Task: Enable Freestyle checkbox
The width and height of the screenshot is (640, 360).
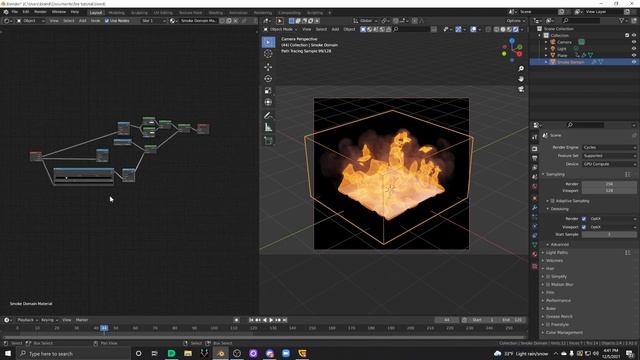Action: tap(548, 324)
